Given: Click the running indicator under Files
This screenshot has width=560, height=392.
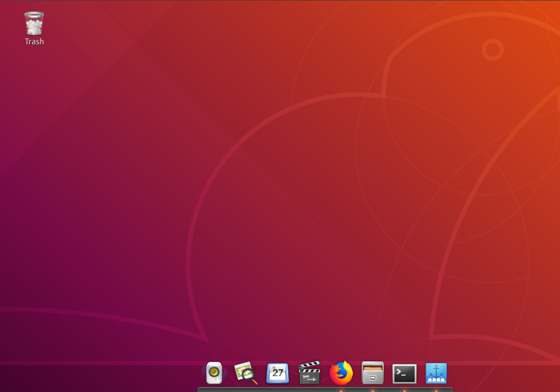Looking at the screenshot, I should pyautogui.click(x=372, y=390).
